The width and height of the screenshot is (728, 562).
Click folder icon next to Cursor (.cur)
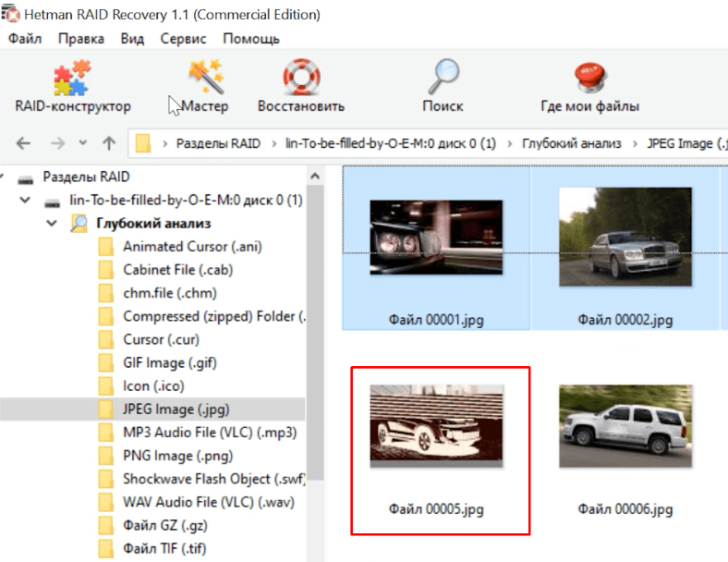point(106,339)
